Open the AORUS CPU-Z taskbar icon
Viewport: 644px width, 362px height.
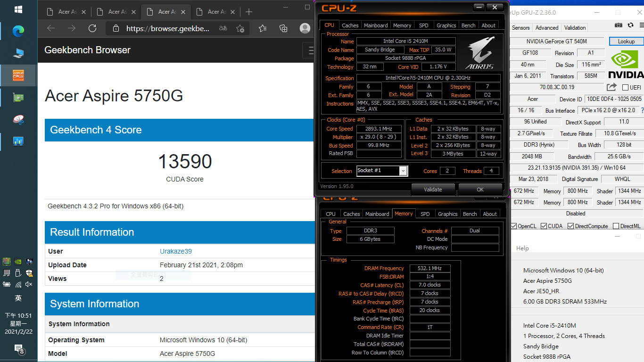coord(18,75)
